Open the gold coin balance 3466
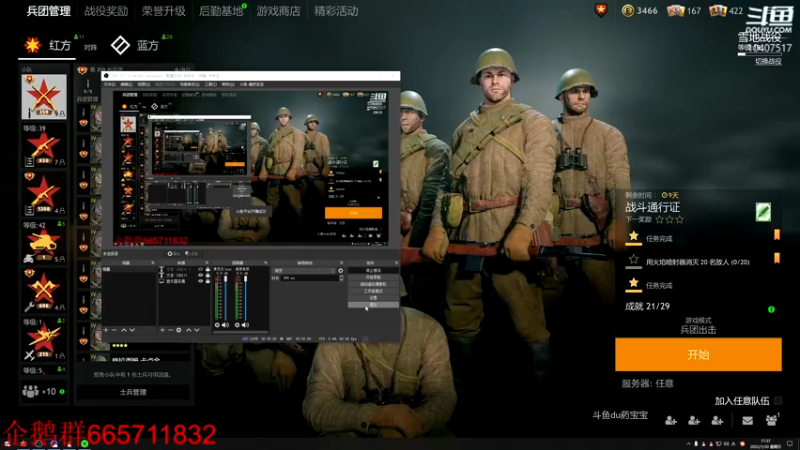Screen dimensions: 800x450 coord(639,11)
